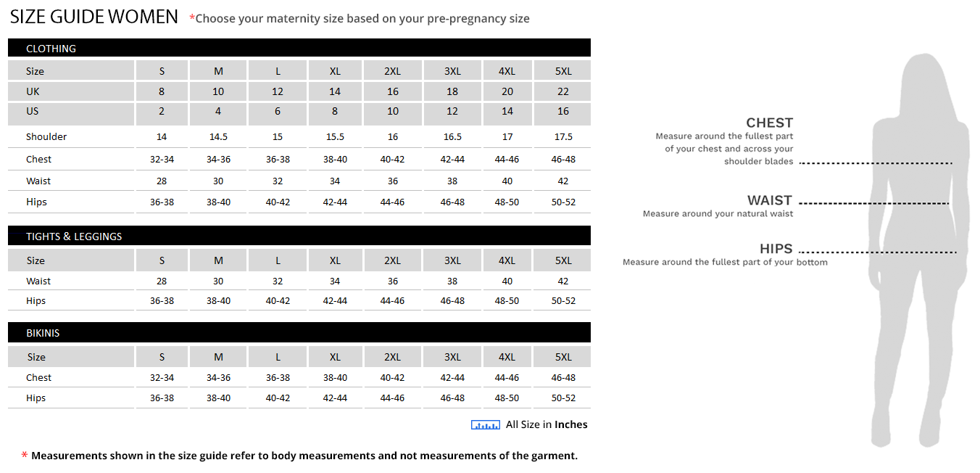The width and height of the screenshot is (980, 473).
Task: Click the HIPS heading beside the silhouette
Action: (776, 249)
